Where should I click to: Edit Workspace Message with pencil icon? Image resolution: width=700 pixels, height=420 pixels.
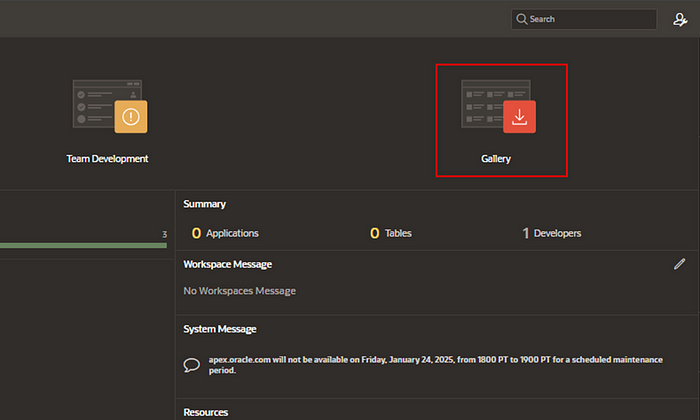pos(679,264)
